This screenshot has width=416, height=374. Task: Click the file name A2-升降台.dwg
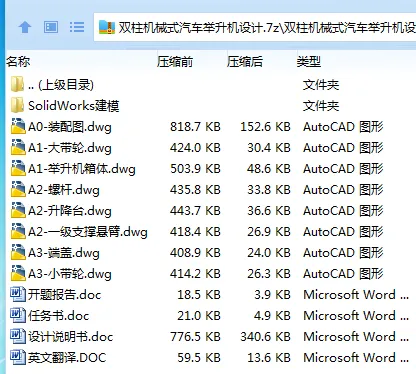70,211
